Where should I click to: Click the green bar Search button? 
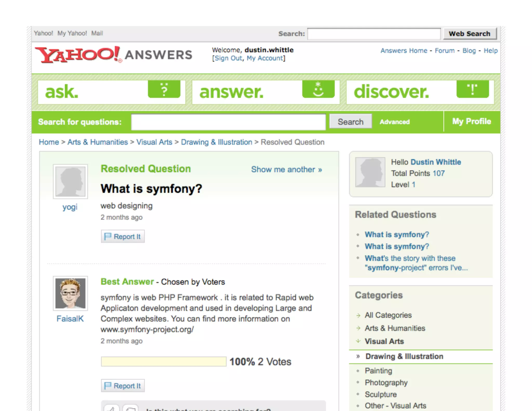(350, 122)
